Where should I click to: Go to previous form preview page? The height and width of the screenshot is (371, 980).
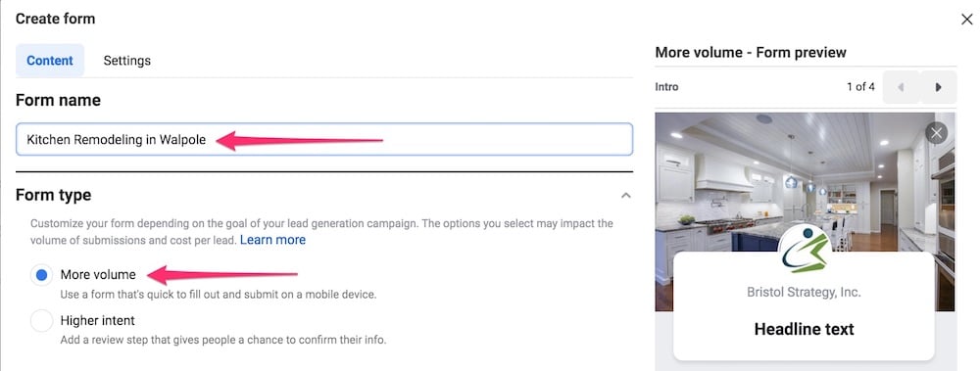click(x=902, y=87)
